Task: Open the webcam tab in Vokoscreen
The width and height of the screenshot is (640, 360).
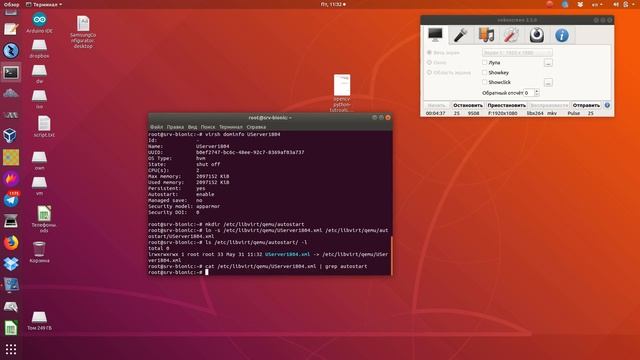Action: pyautogui.click(x=536, y=35)
